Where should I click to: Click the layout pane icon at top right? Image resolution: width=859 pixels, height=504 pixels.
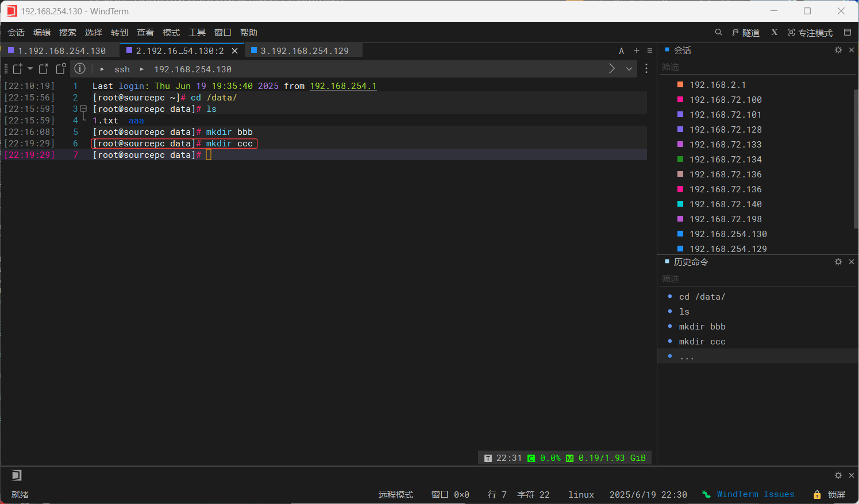tap(848, 32)
